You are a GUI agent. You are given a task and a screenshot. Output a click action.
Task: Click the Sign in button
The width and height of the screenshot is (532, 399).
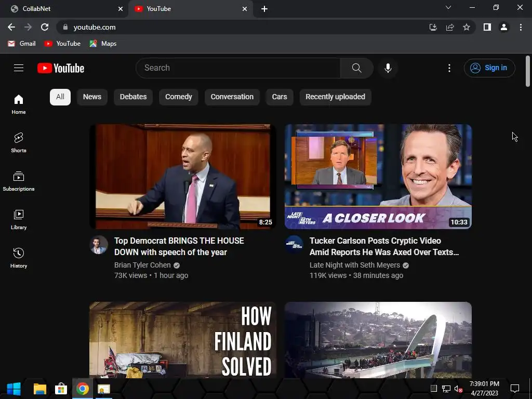[489, 68]
